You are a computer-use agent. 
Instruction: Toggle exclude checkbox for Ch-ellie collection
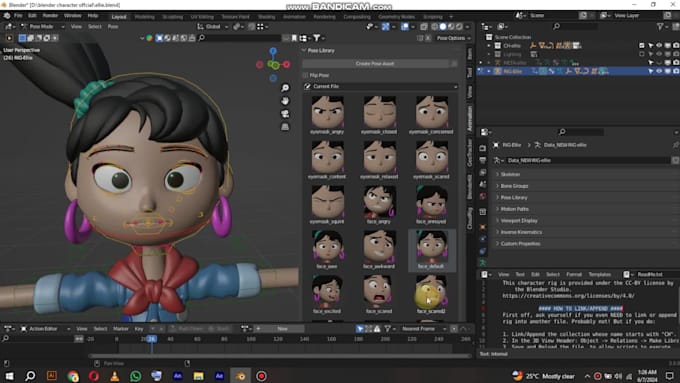coord(642,46)
